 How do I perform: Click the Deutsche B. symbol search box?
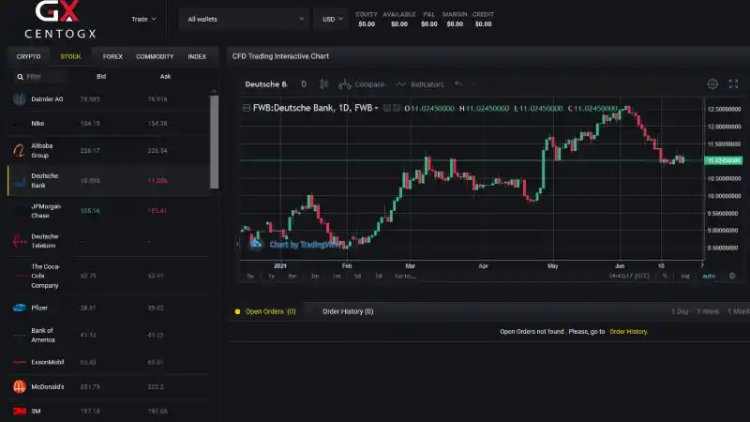266,84
